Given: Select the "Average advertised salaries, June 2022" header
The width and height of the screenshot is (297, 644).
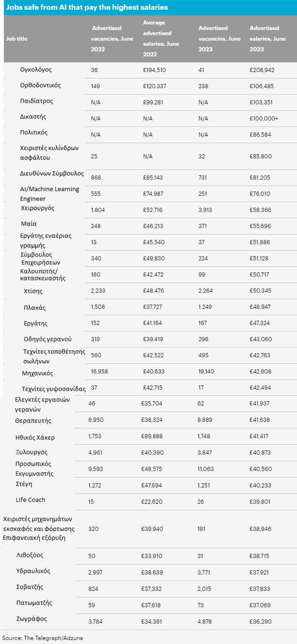Looking at the screenshot, I should click(x=161, y=38).
